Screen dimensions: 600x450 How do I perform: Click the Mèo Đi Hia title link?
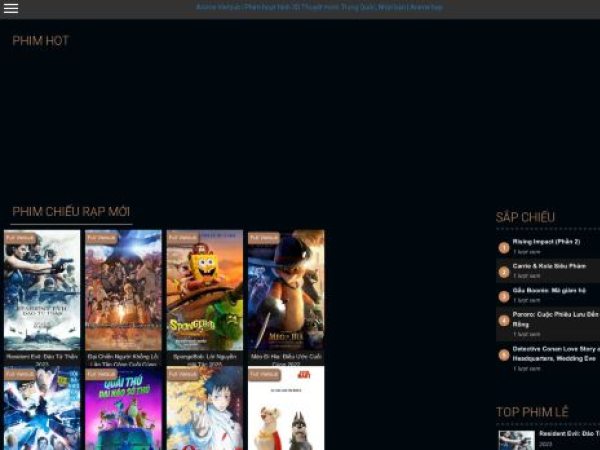coord(286,359)
